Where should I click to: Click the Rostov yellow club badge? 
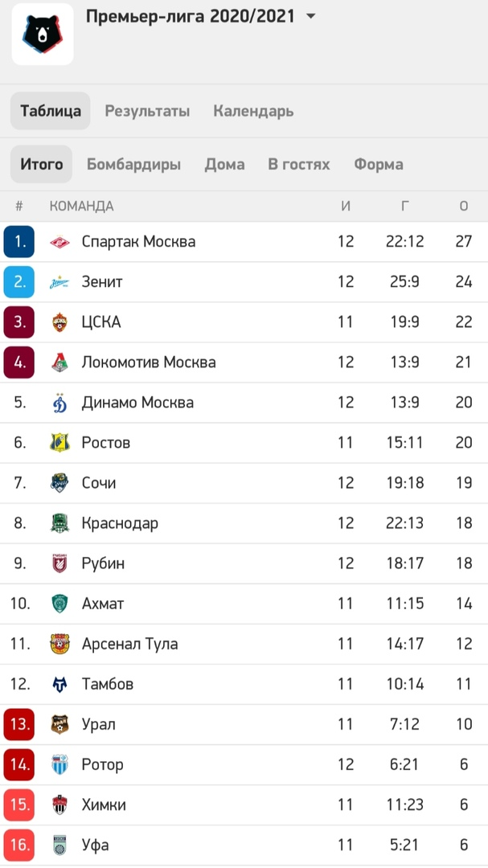pyautogui.click(x=59, y=443)
